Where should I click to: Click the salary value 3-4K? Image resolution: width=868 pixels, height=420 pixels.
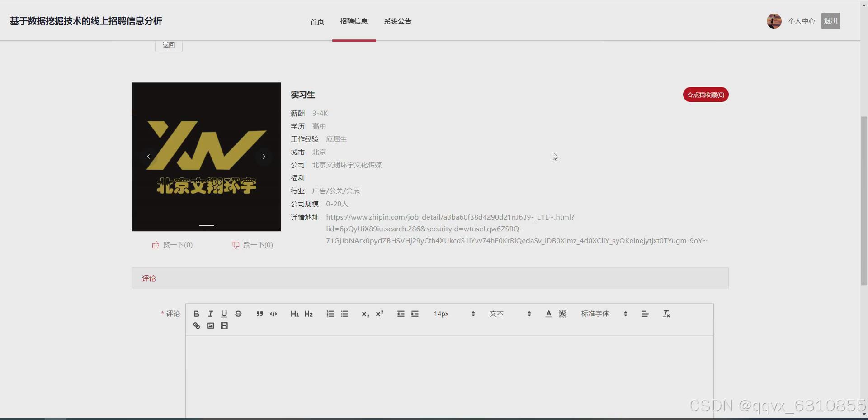(320, 113)
